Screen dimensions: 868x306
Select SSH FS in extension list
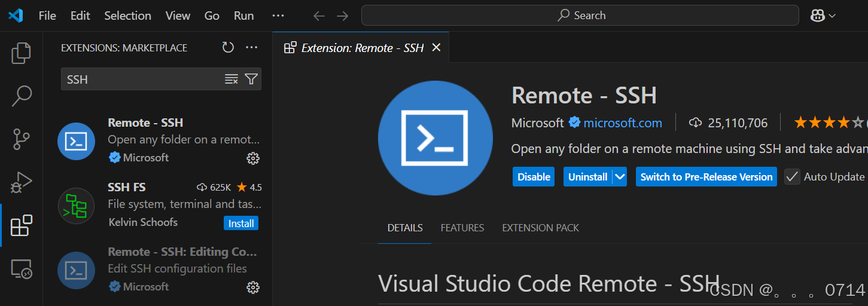(158, 205)
